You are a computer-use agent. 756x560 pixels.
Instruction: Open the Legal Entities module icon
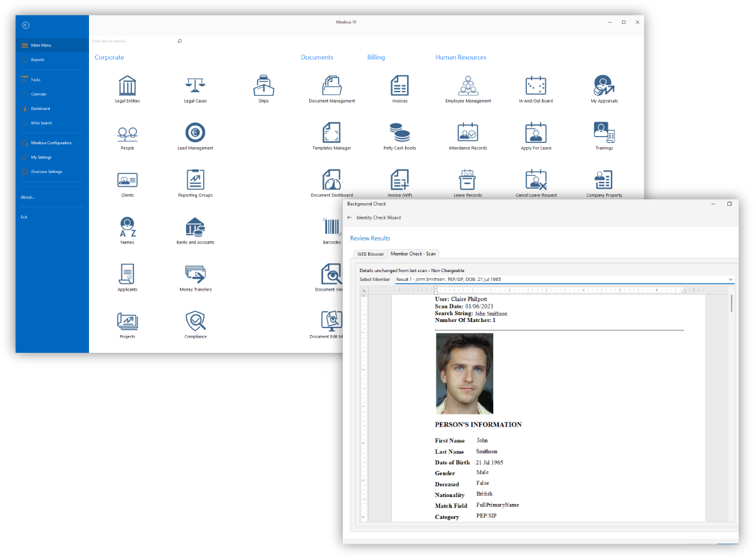[x=127, y=86]
